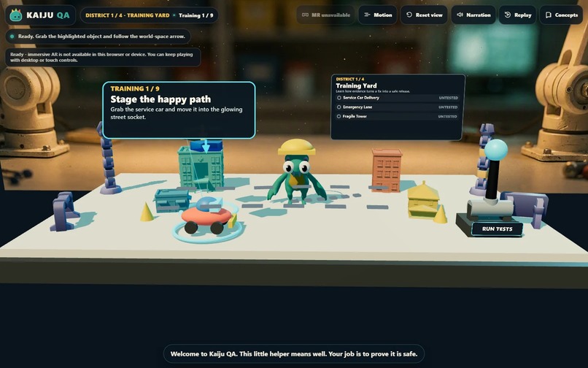588x368 pixels.
Task: Click the Welcome to Kaiju QA narration caption
Action: click(x=293, y=353)
